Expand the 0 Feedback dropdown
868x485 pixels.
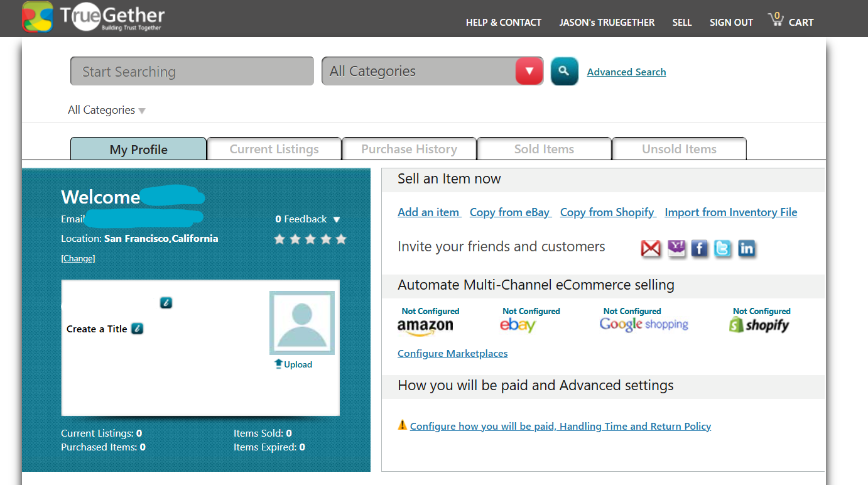coord(308,219)
